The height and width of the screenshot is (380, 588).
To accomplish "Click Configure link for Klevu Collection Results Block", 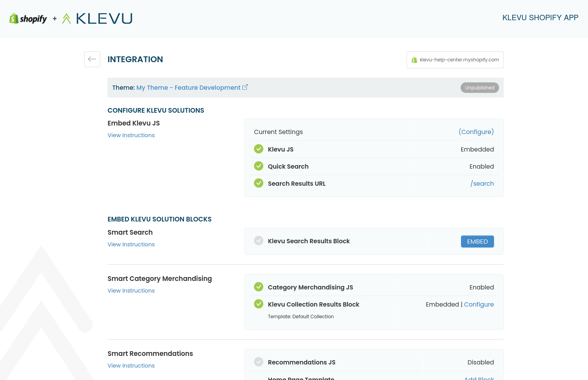I will pyautogui.click(x=479, y=304).
